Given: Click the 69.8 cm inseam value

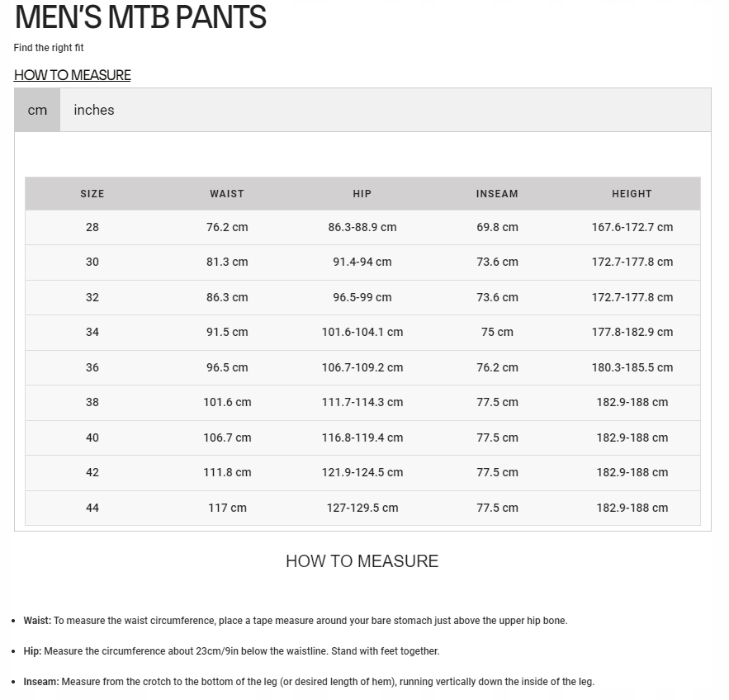Looking at the screenshot, I should [497, 227].
